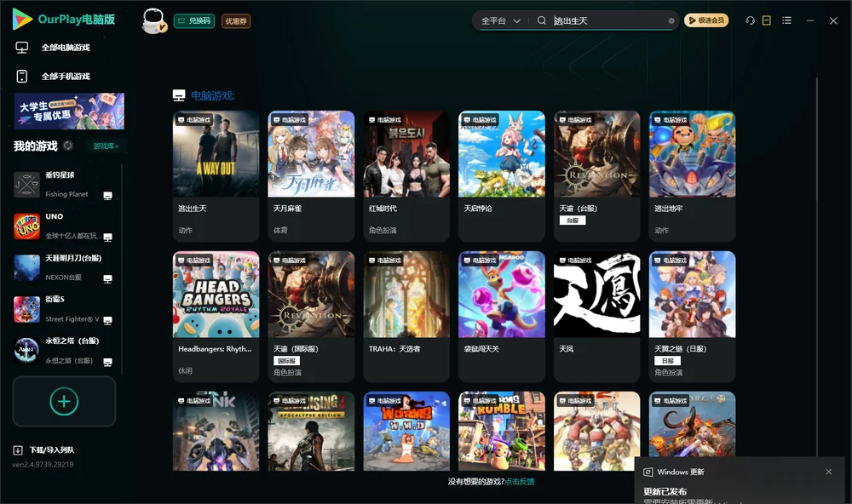Image resolution: width=852 pixels, height=504 pixels.
Task: Clear the search box text
Action: [671, 20]
